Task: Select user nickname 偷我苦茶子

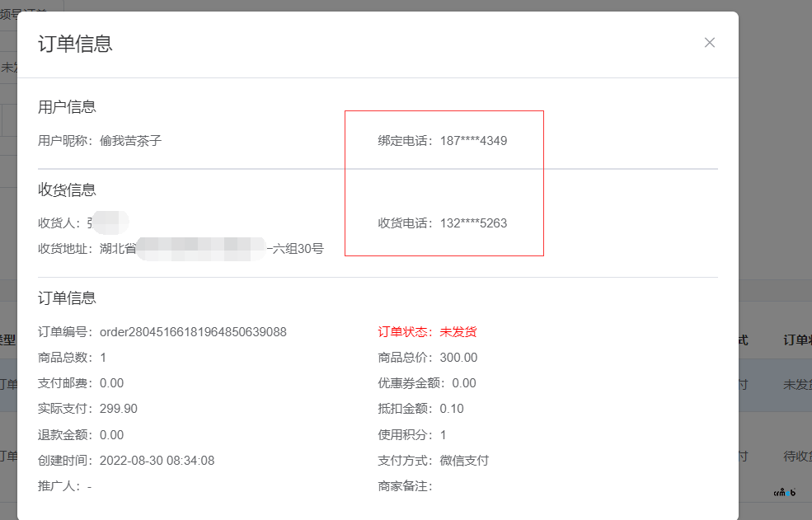Action: (x=130, y=141)
